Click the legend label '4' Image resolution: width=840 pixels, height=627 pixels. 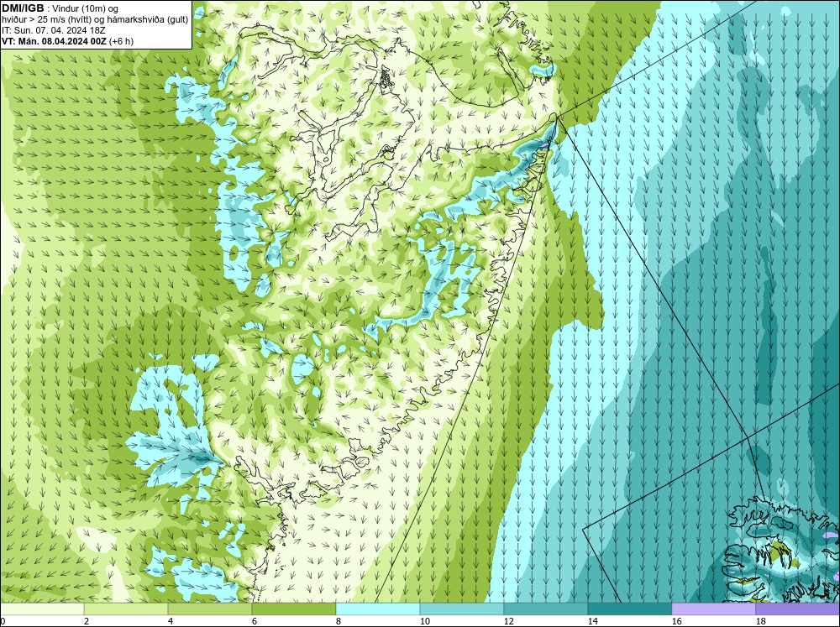click(171, 621)
